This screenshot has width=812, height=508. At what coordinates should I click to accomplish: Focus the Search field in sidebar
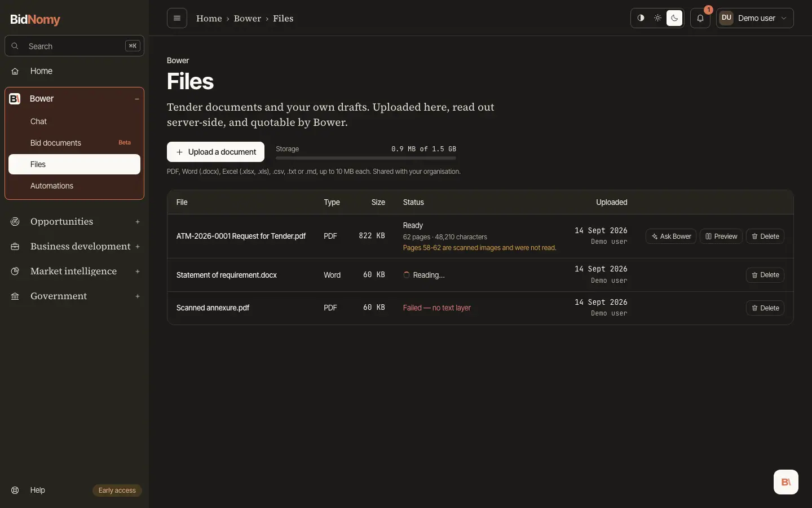click(74, 46)
